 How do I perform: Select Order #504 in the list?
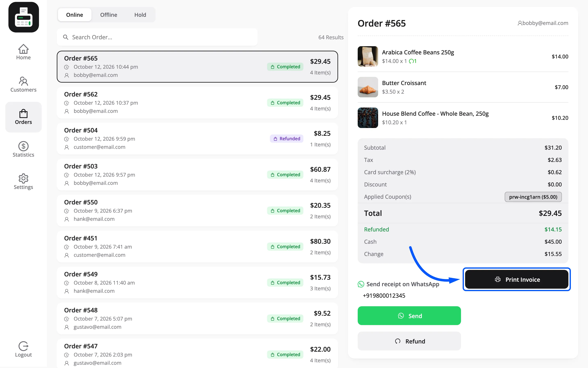click(197, 139)
